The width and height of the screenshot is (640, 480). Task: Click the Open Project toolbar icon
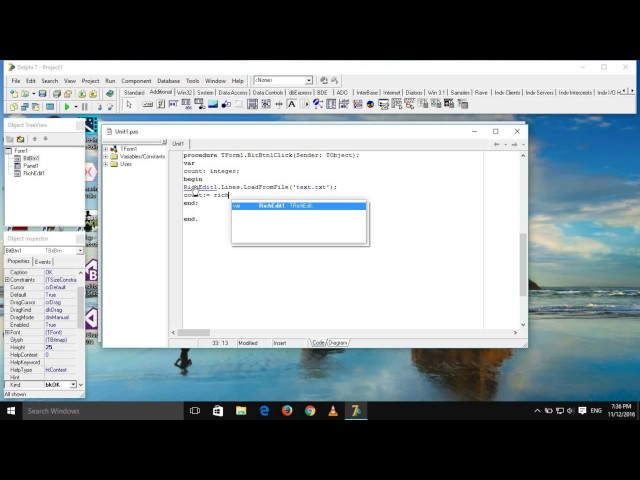68,94
